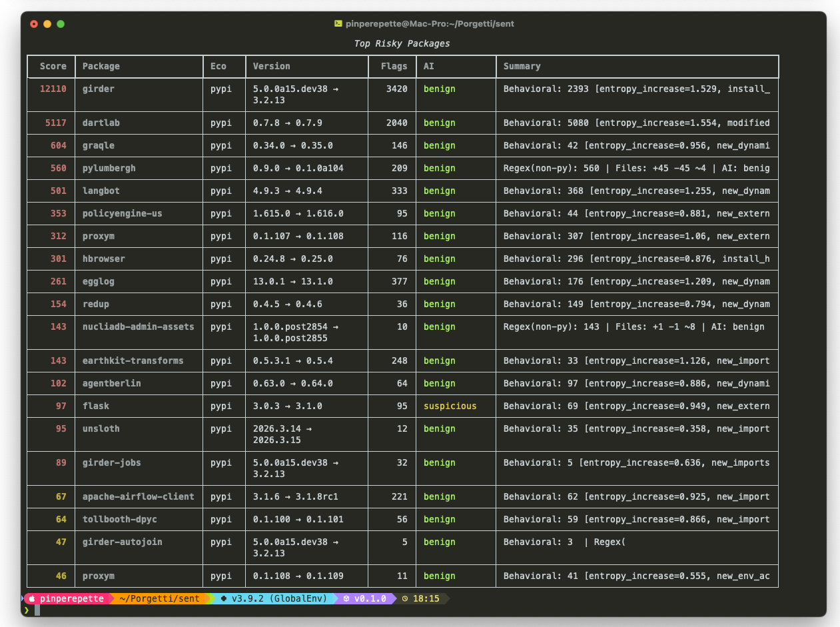Click the Flags column header
The width and height of the screenshot is (840, 627).
click(x=394, y=67)
